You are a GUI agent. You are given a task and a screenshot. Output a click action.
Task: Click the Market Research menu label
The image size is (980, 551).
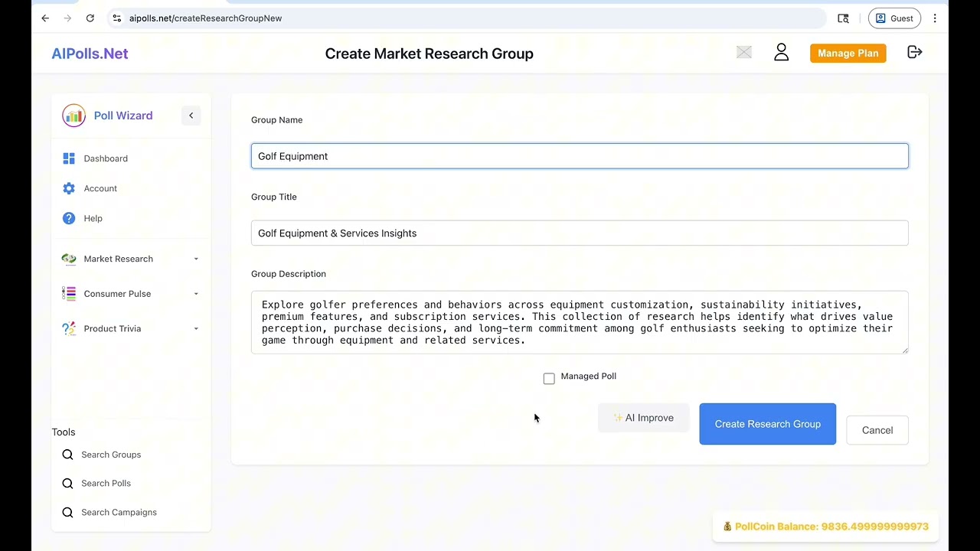click(119, 259)
